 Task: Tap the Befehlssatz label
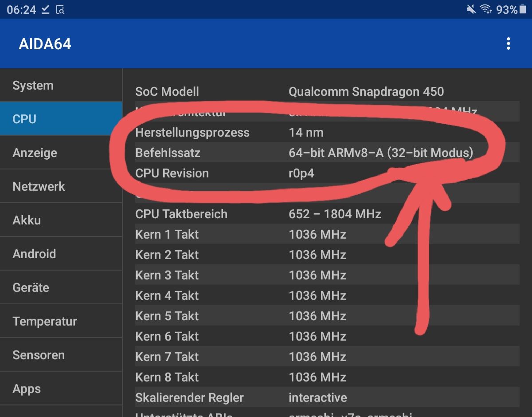coord(168,153)
